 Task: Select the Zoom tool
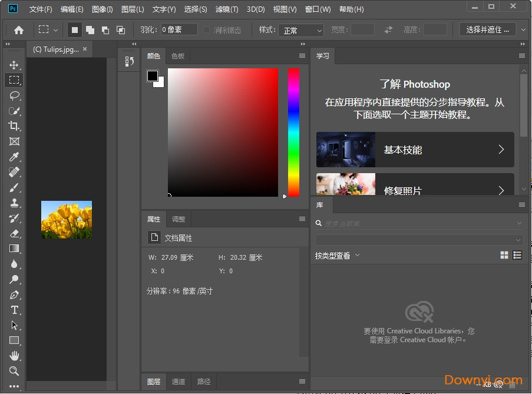(14, 371)
